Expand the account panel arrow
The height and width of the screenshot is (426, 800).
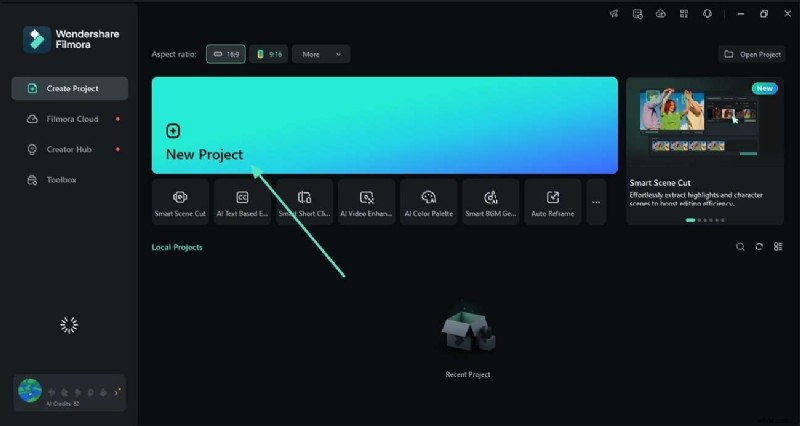pyautogui.click(x=117, y=393)
